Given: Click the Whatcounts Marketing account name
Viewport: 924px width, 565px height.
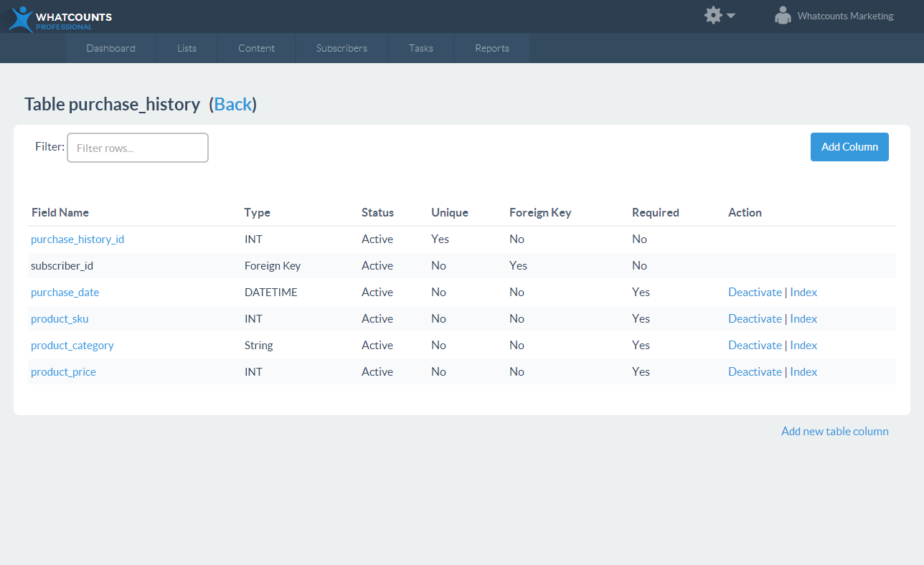Looking at the screenshot, I should pos(846,16).
